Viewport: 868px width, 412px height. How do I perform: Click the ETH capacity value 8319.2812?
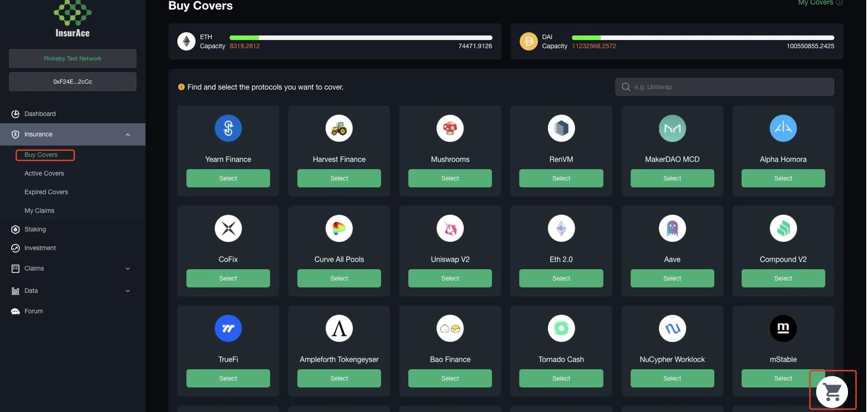(x=245, y=46)
